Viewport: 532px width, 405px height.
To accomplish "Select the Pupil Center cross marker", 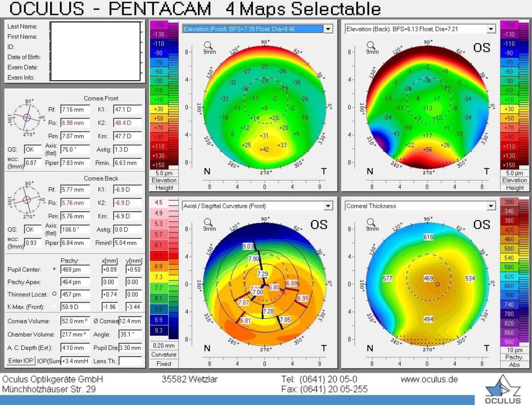I will (54, 269).
